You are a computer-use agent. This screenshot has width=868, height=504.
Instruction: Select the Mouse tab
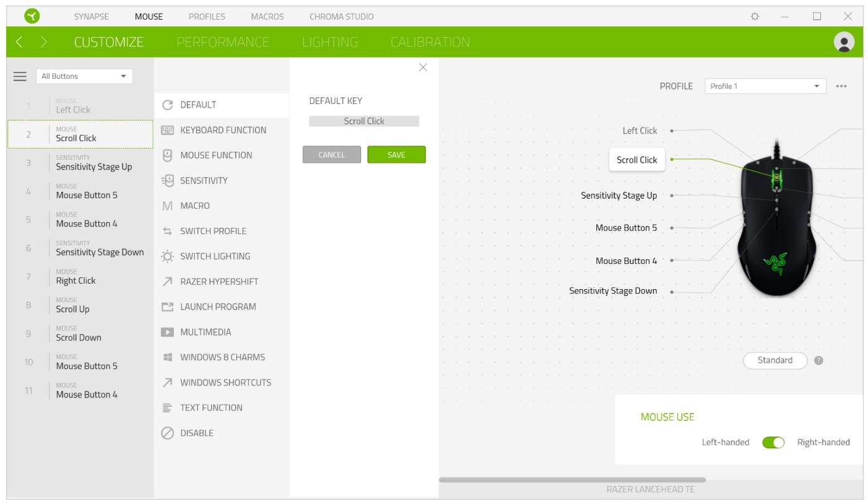148,16
